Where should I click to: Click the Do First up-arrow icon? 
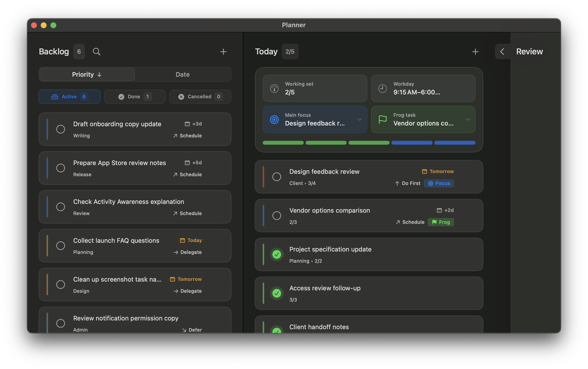397,183
